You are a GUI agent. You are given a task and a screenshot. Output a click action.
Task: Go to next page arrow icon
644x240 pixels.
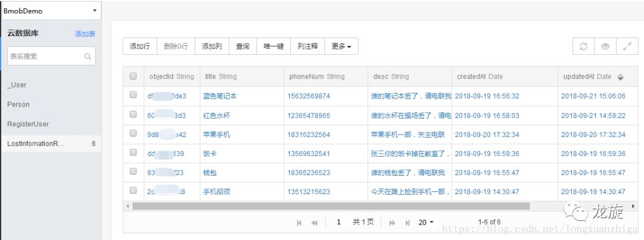coord(392,222)
